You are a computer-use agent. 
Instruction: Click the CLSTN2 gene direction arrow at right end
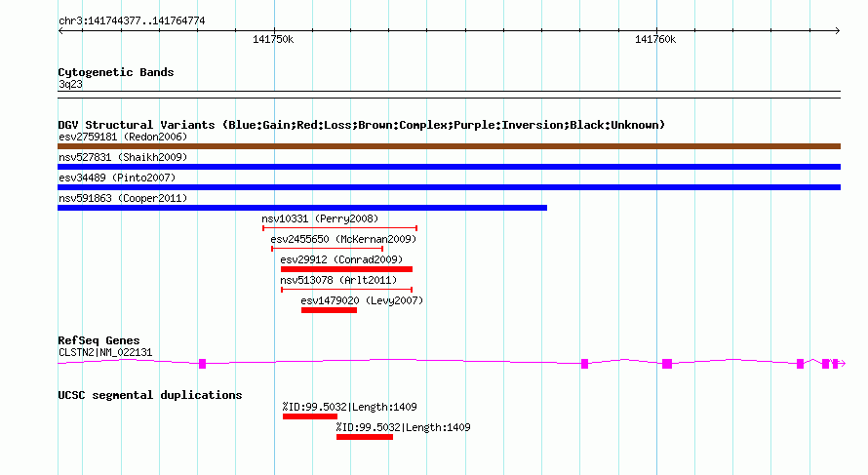(x=842, y=364)
